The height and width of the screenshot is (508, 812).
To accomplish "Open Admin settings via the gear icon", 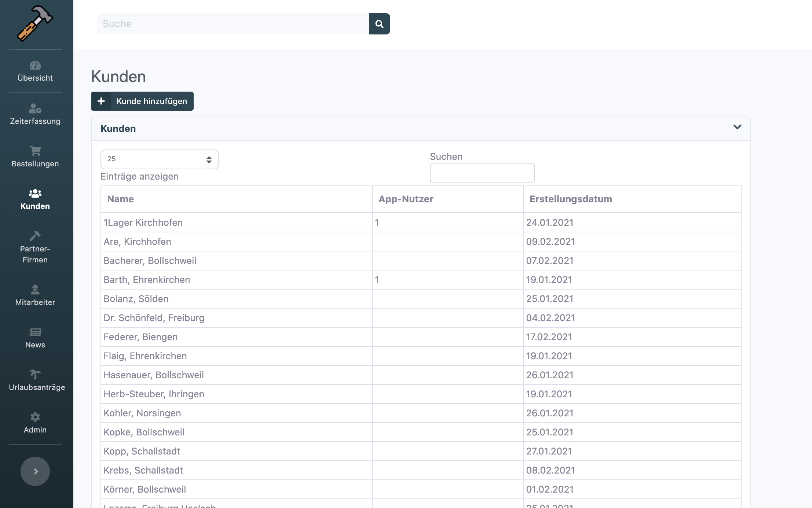I will [x=35, y=417].
